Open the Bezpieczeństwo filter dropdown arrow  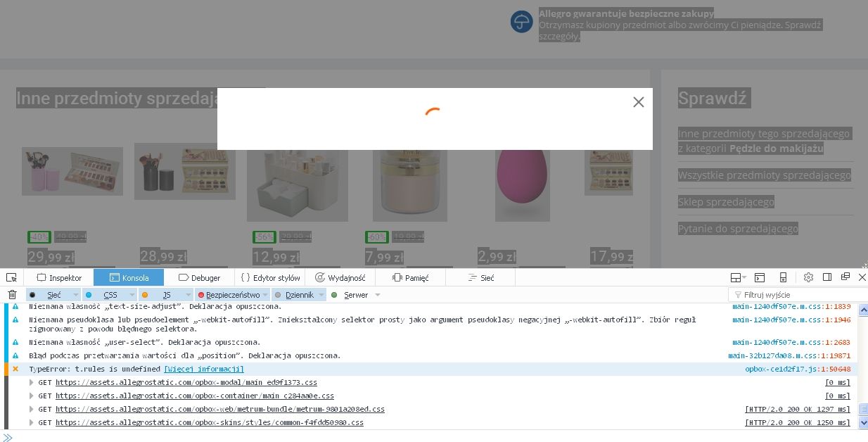265,295
